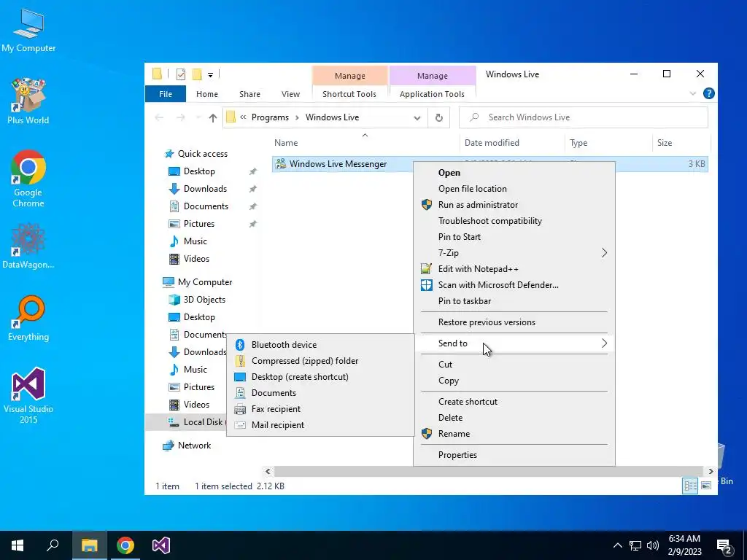747x560 pixels.
Task: Open Shortcut Tools tab
Action: [349, 94]
